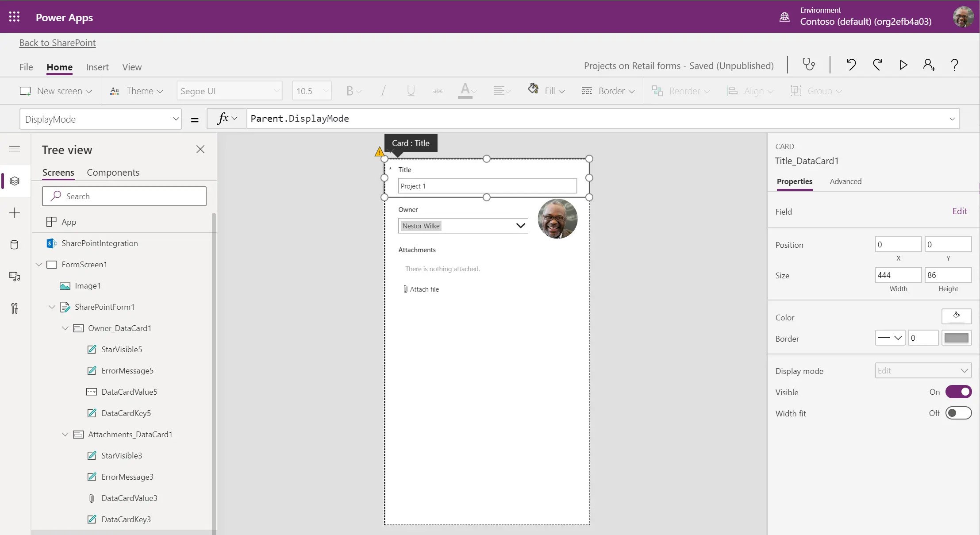Open the View ribbon tab
Screen dimensions: 980x535
point(132,67)
